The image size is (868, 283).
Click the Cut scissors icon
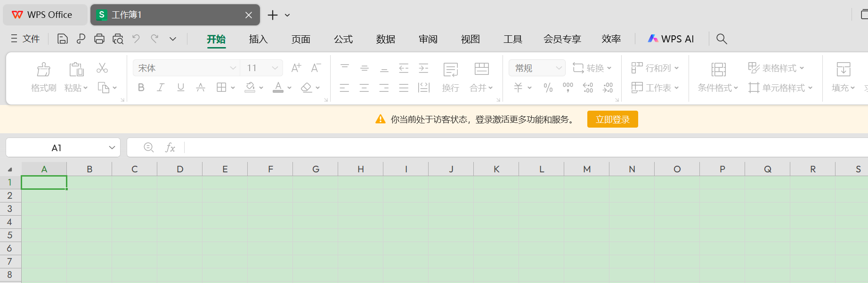pyautogui.click(x=102, y=68)
